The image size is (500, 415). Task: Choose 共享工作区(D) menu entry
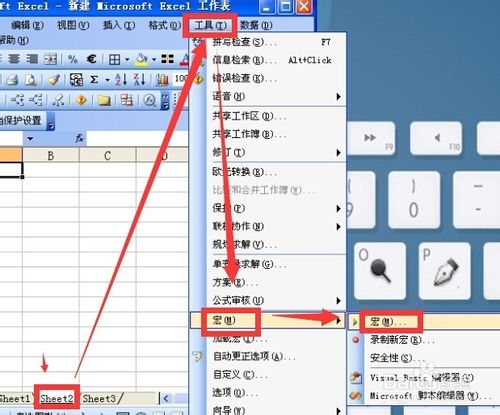click(x=268, y=116)
